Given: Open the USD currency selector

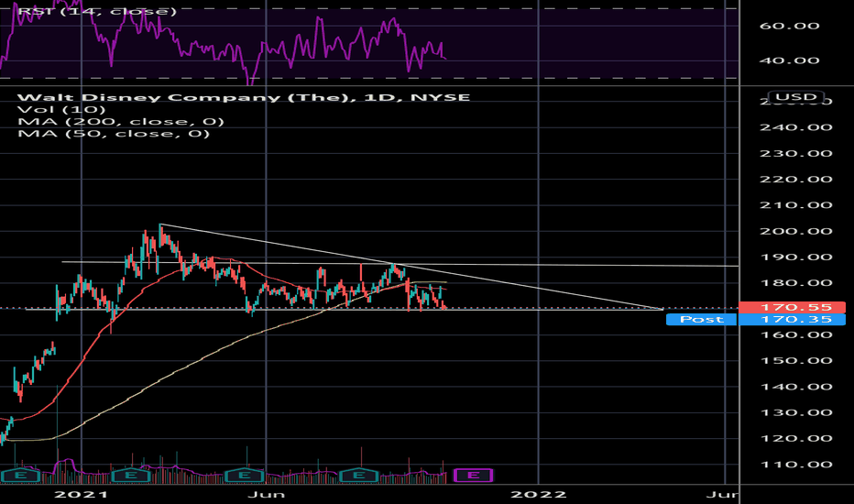Looking at the screenshot, I should (x=795, y=97).
